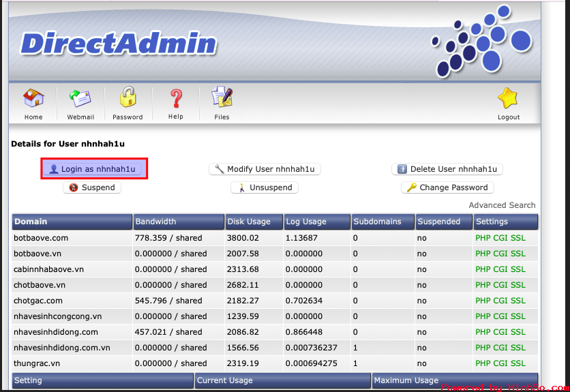The image size is (570, 392).
Task: Click log usage value 0.000736237
Action: (311, 348)
